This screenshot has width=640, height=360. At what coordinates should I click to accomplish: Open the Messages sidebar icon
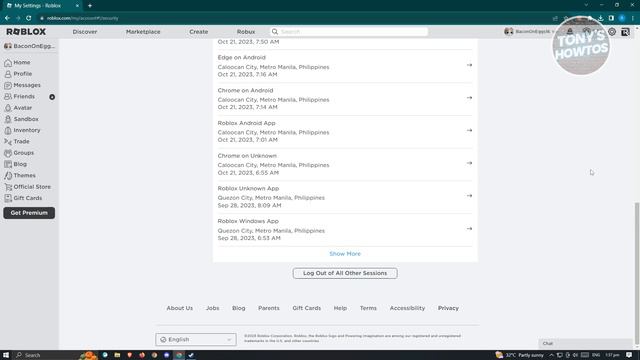pyautogui.click(x=8, y=85)
